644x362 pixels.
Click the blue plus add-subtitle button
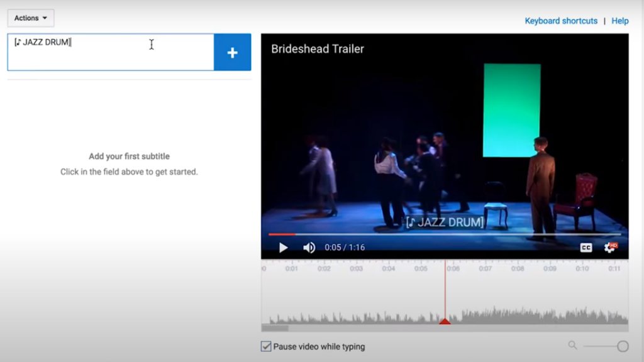pos(232,53)
